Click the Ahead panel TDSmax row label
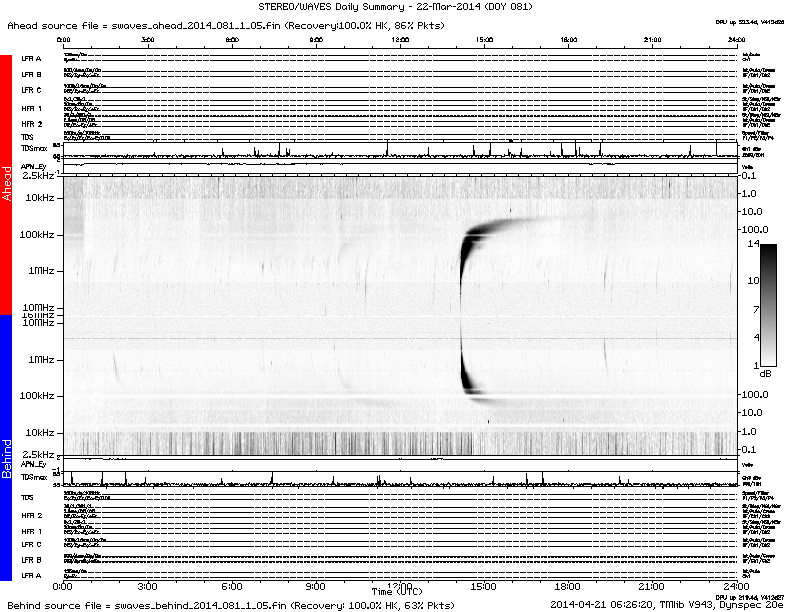Image resolution: width=792 pixels, height=612 pixels. [34, 148]
